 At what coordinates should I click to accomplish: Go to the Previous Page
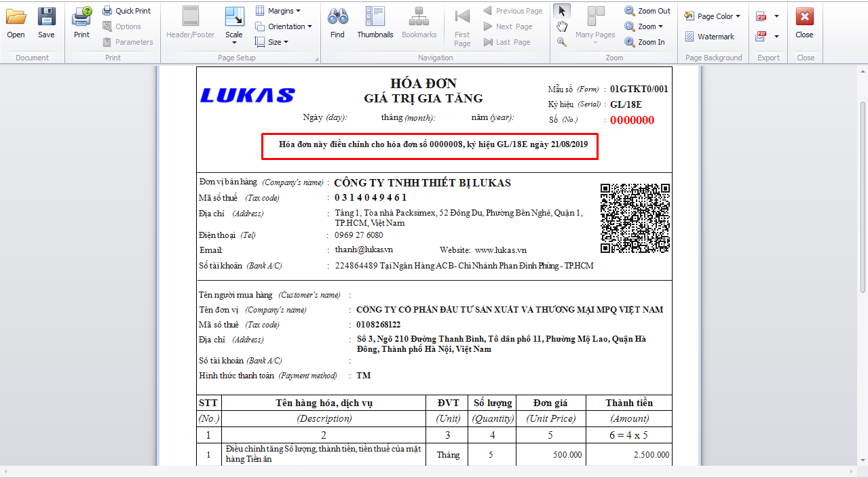[x=513, y=11]
